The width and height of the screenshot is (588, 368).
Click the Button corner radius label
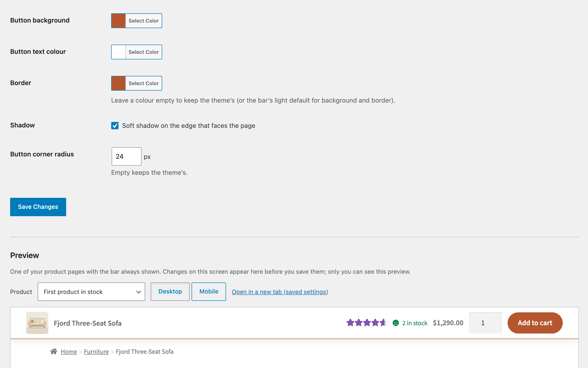42,154
